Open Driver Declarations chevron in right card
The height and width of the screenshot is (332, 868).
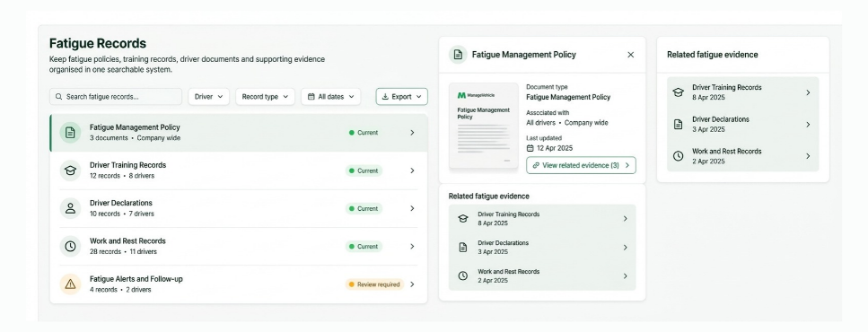point(808,125)
